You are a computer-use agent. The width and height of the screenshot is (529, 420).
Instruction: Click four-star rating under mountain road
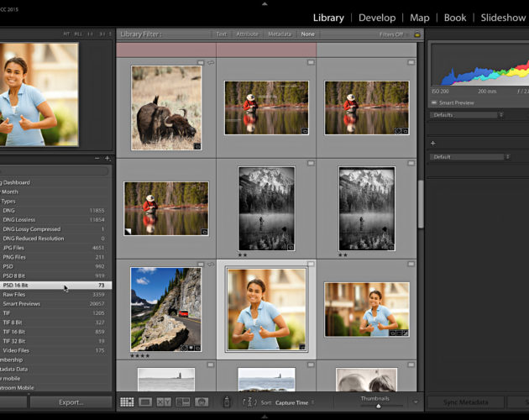[140, 355]
